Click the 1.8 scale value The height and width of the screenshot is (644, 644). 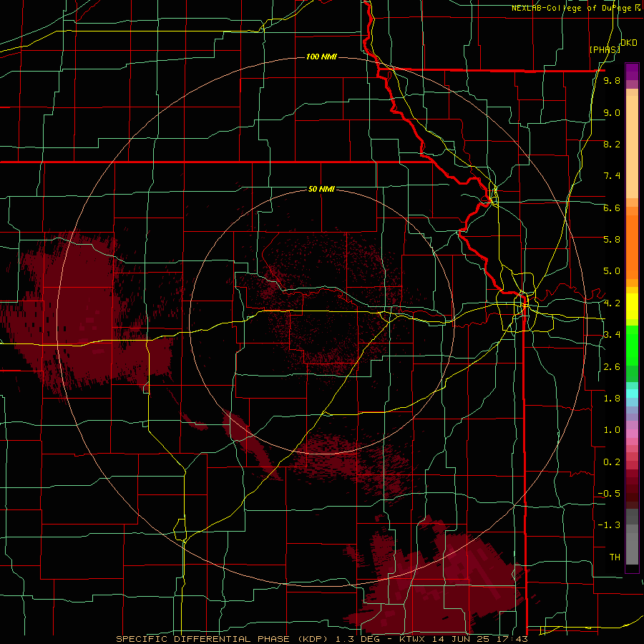point(612,398)
